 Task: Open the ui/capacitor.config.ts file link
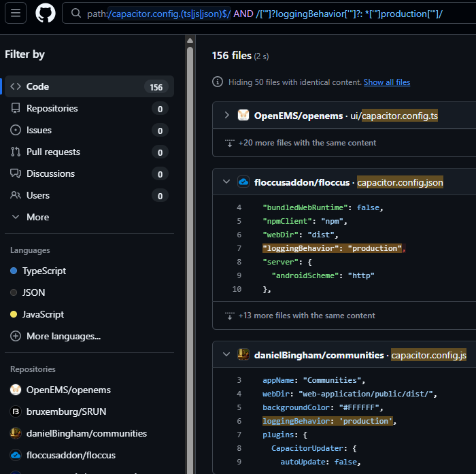pos(394,116)
